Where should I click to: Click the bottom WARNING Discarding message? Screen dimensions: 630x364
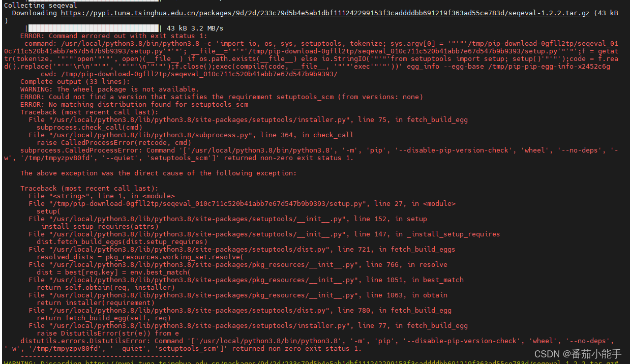click(x=203, y=362)
